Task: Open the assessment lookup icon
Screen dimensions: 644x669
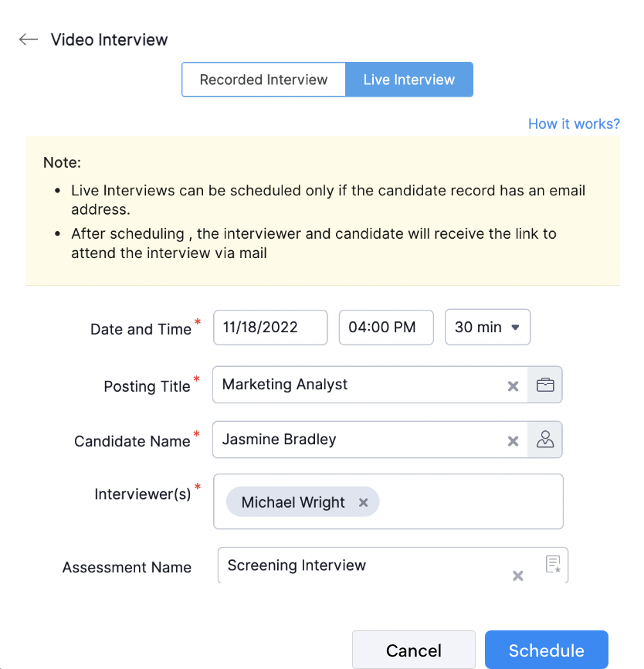Action: (553, 565)
